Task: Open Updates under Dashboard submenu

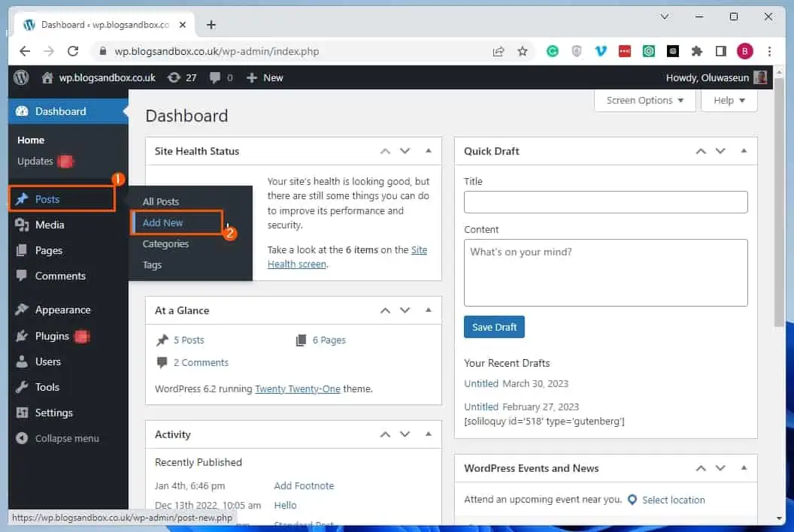Action: [35, 161]
